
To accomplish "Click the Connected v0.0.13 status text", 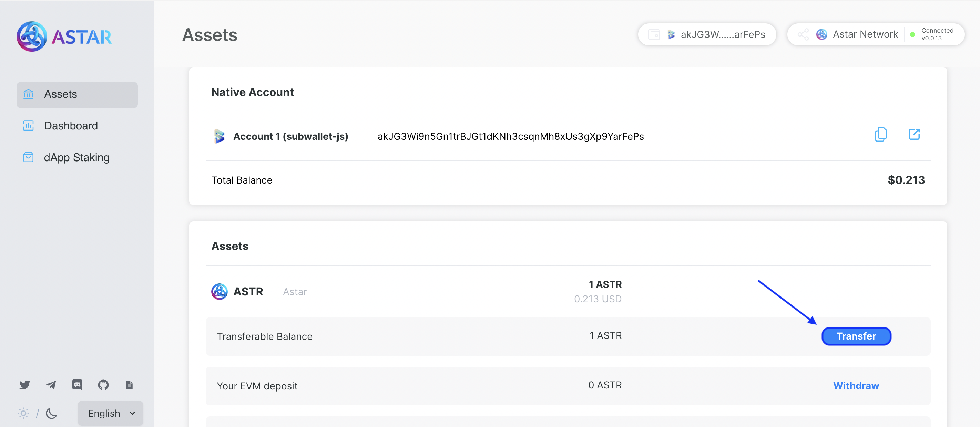I will (937, 34).
